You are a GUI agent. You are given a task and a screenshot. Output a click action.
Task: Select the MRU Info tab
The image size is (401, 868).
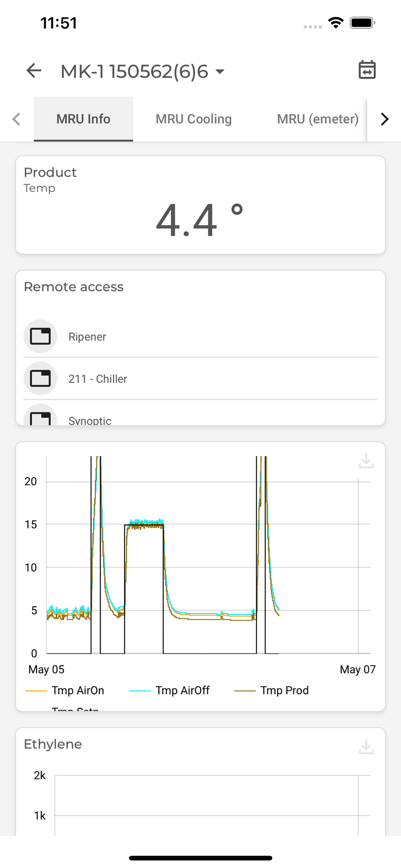point(83,119)
